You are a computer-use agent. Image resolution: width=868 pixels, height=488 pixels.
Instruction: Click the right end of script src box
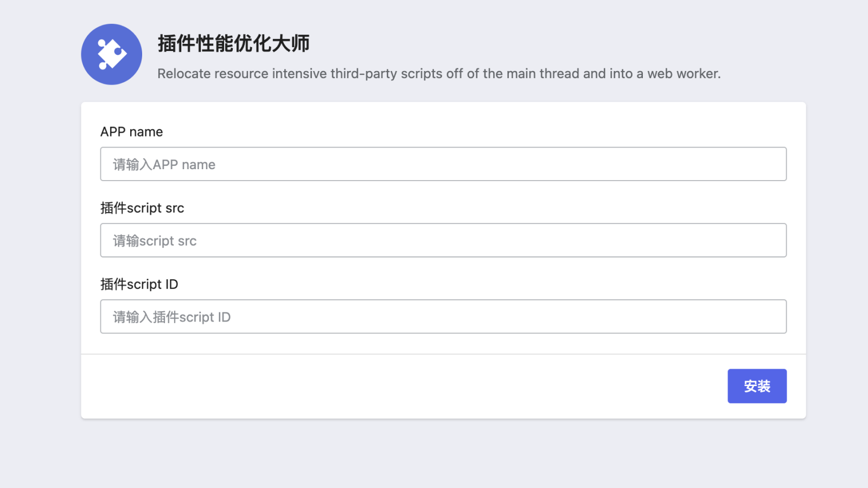pyautogui.click(x=770, y=240)
